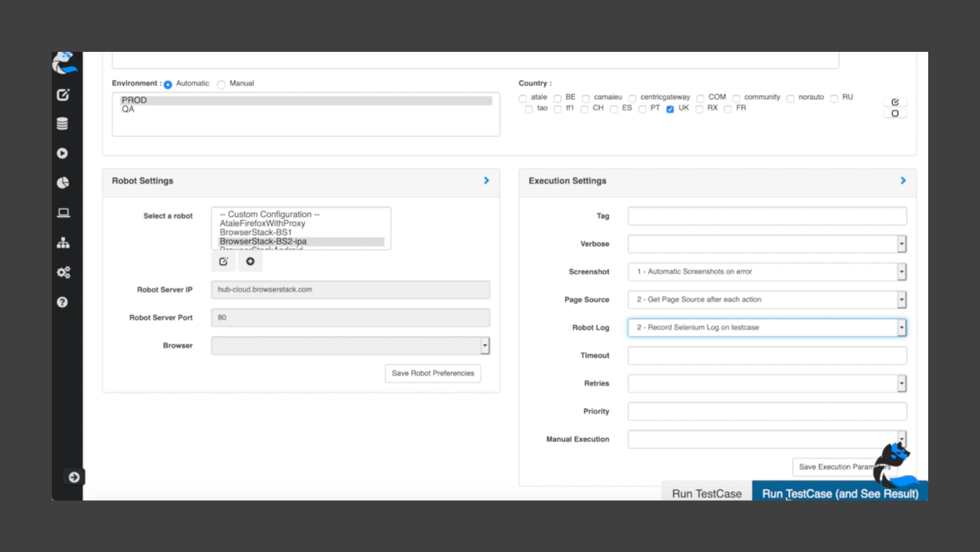The height and width of the screenshot is (552, 980).
Task: Open the pie chart reporting sidebar menu
Action: point(62,183)
